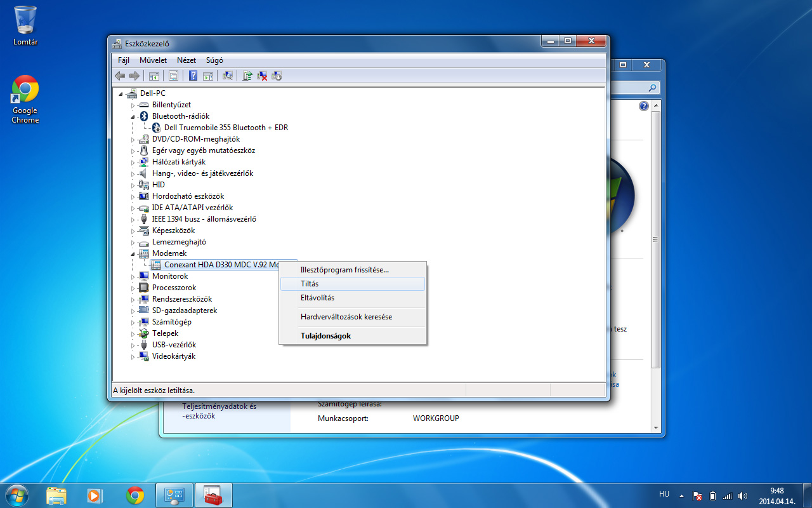The height and width of the screenshot is (508, 812).
Task: Select Tulajdonságok from the context menu
Action: [325, 336]
